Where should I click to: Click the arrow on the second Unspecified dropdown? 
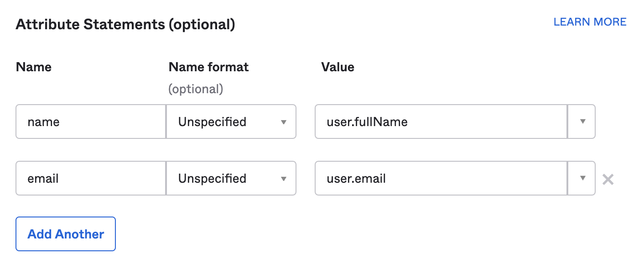[284, 178]
